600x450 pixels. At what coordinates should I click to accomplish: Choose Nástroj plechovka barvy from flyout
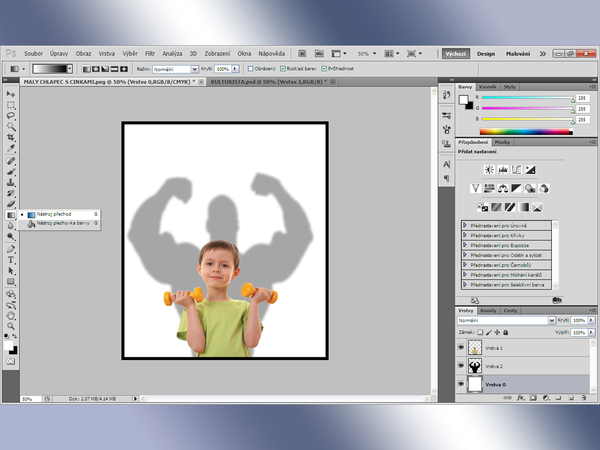[62, 224]
